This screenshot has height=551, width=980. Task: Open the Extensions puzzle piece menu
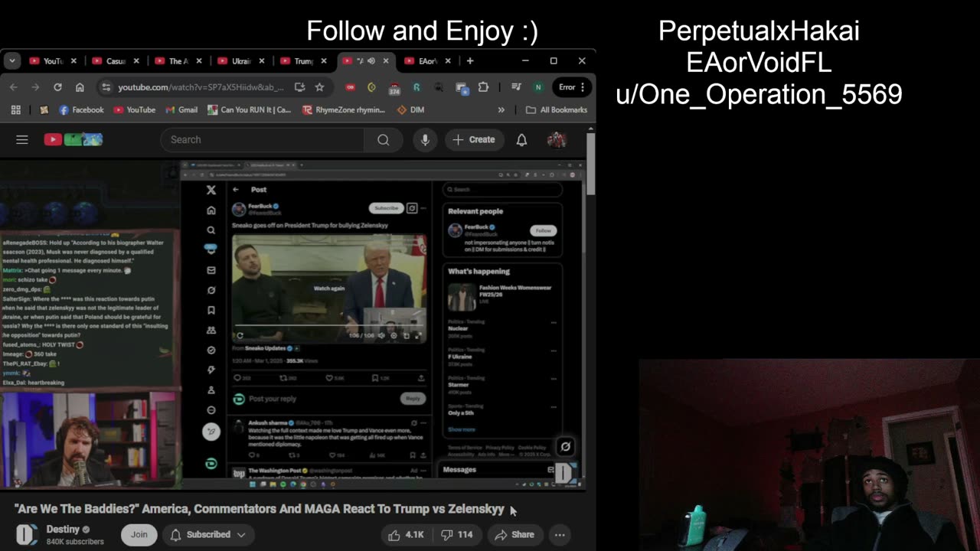[x=483, y=87]
